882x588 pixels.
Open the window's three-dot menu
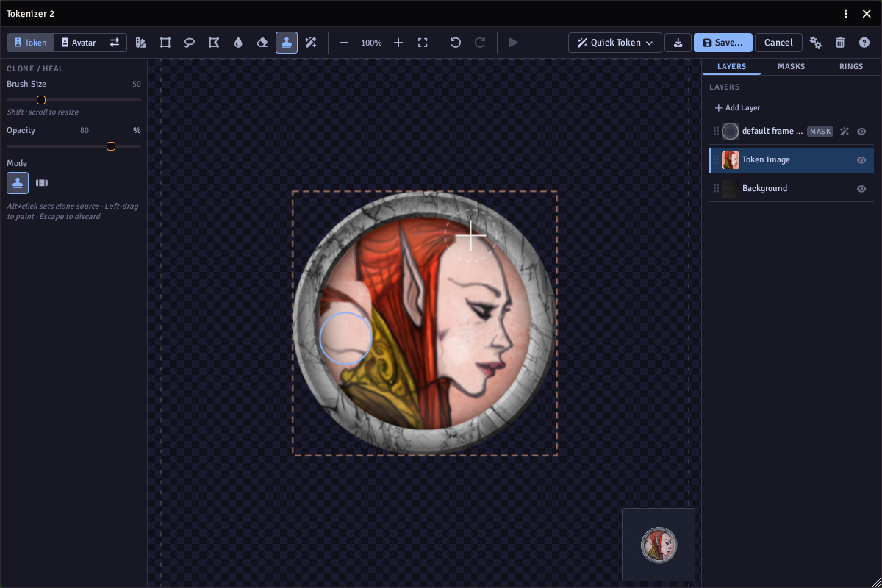846,14
